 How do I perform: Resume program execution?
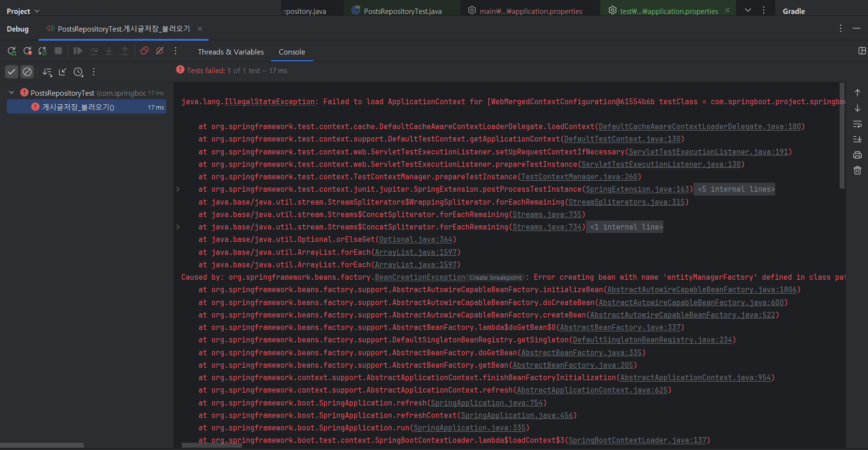click(x=78, y=51)
